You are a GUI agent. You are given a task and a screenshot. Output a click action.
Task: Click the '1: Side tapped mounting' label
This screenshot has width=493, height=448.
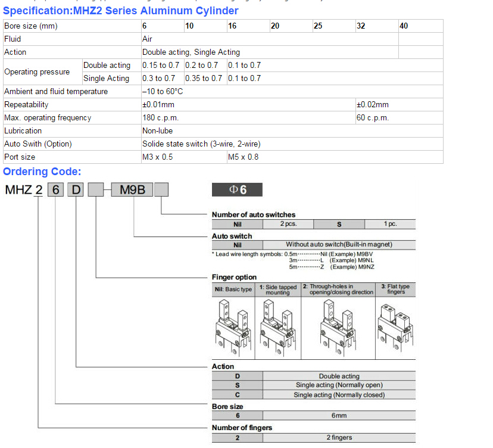(x=278, y=290)
